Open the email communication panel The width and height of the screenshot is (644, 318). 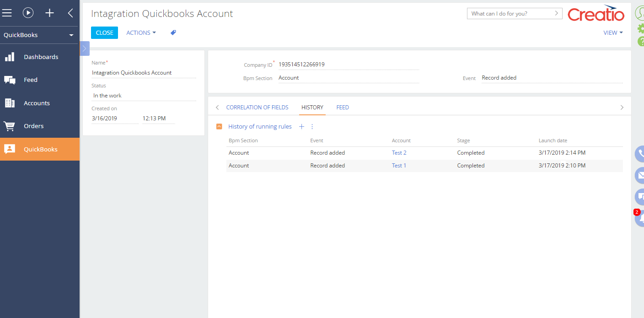click(x=640, y=175)
